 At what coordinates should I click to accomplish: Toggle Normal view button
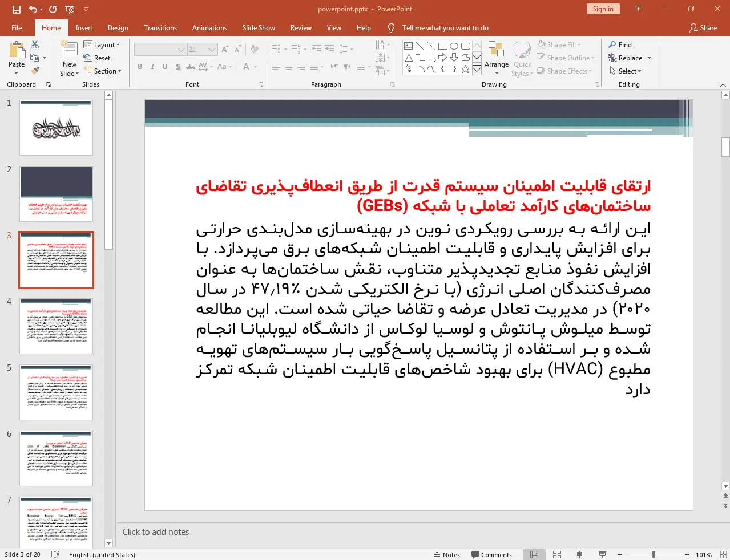point(534,554)
